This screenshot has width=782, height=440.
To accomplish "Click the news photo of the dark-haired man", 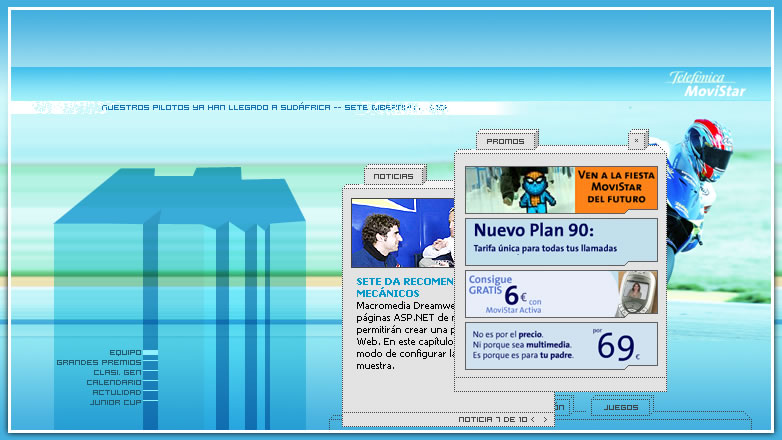I will (x=403, y=233).
